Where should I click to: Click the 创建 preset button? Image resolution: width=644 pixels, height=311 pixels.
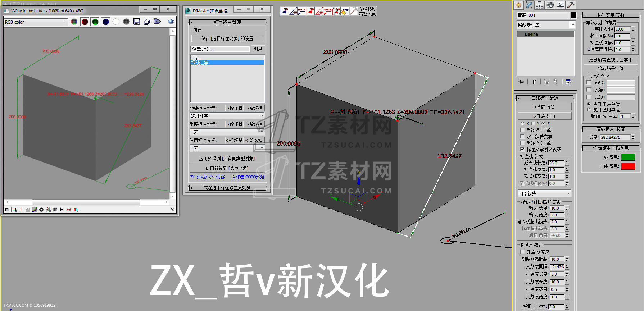[x=258, y=49]
